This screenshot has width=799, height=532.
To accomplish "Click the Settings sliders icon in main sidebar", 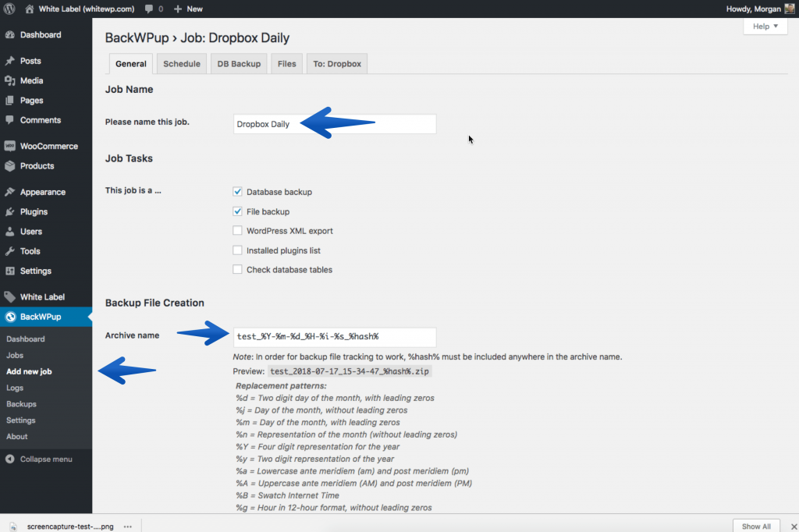I will coord(9,271).
